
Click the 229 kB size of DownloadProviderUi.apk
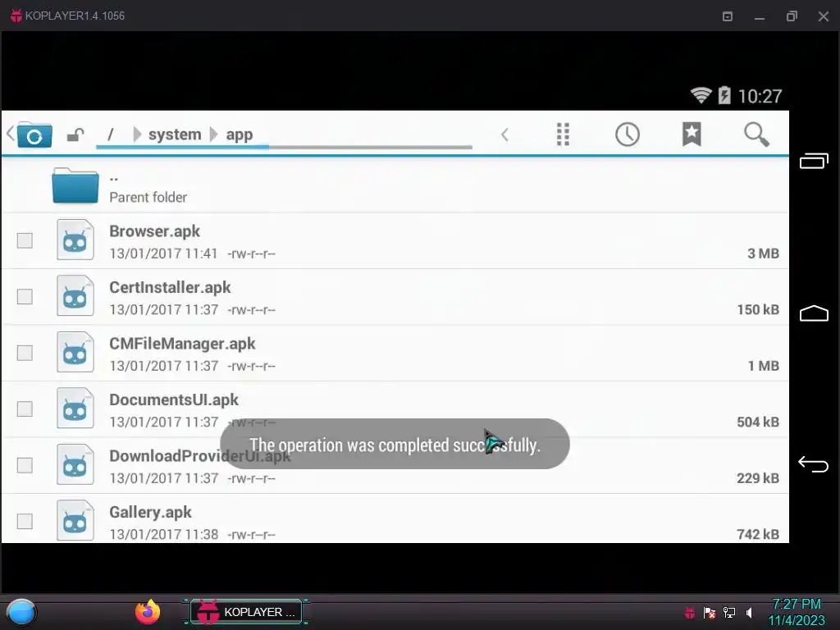(x=757, y=478)
